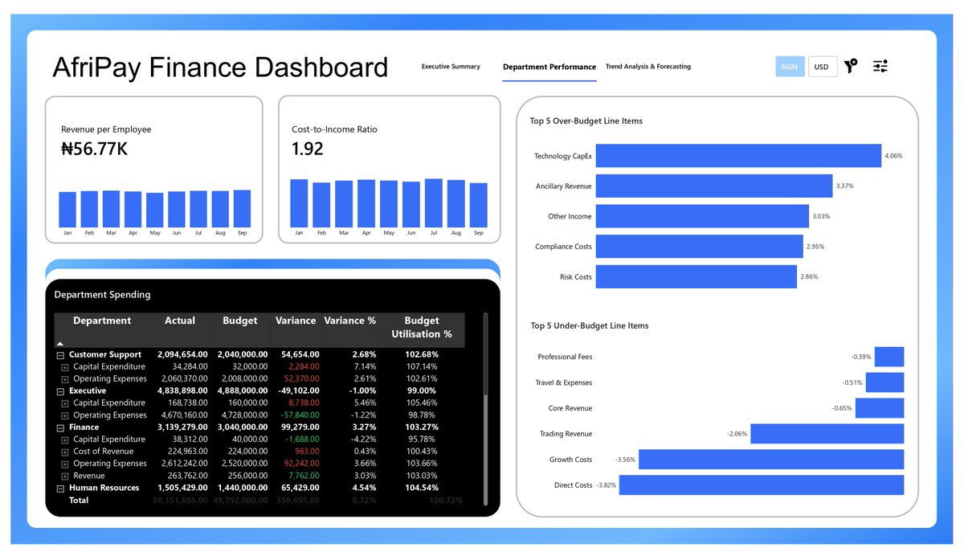
Task: Sort by the Variance column header
Action: click(x=296, y=321)
